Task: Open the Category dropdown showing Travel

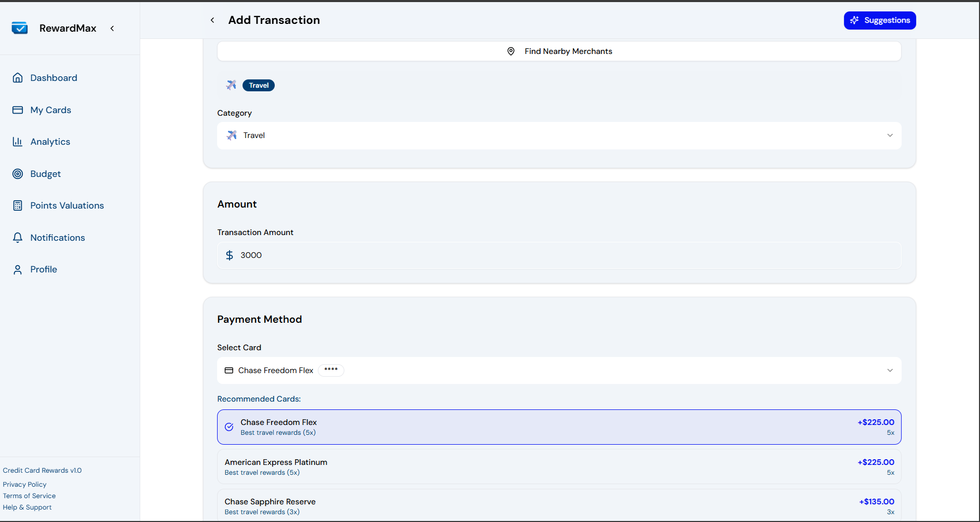Action: 559,135
